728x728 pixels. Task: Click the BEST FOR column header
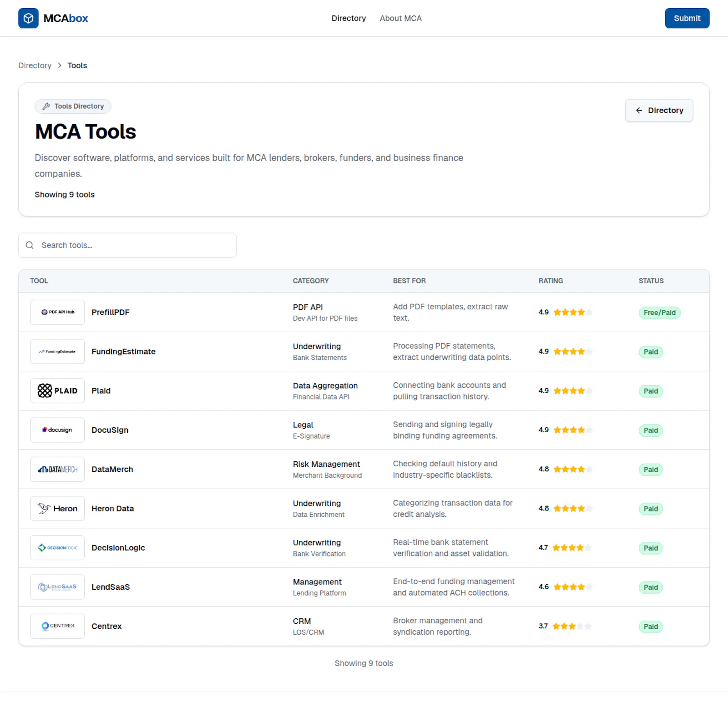[x=409, y=281]
